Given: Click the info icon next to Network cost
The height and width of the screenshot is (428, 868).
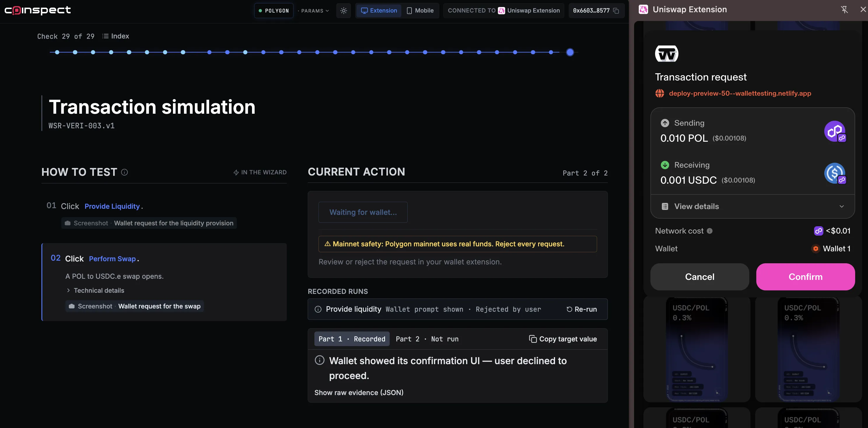Looking at the screenshot, I should coord(710,231).
